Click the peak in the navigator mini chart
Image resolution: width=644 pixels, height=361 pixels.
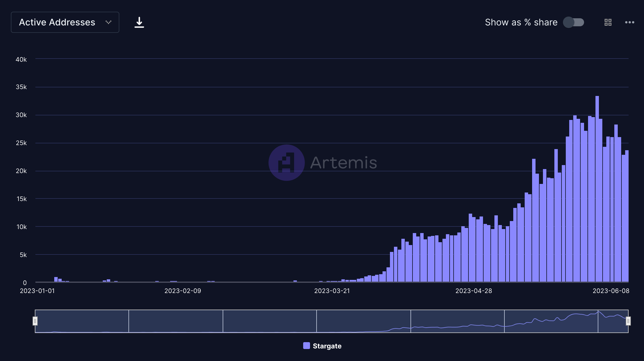599,312
